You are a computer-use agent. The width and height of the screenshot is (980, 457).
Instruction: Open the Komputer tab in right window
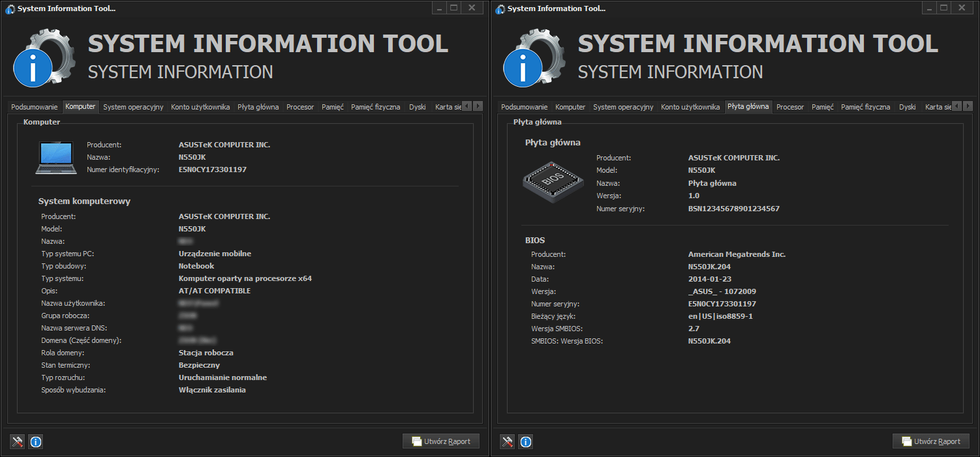click(x=570, y=107)
